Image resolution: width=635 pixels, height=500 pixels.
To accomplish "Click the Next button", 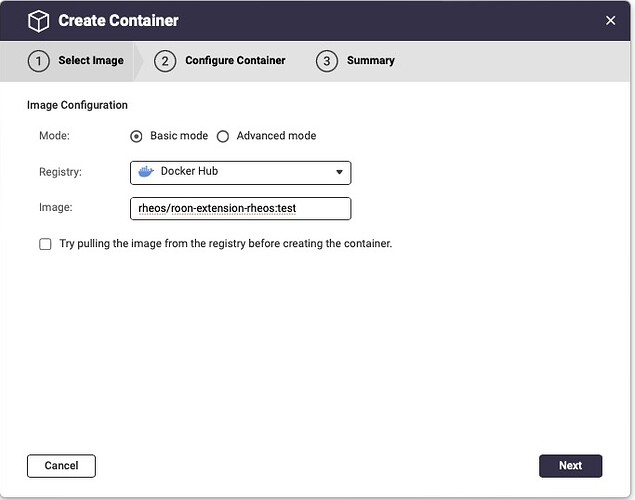I will 570,466.
